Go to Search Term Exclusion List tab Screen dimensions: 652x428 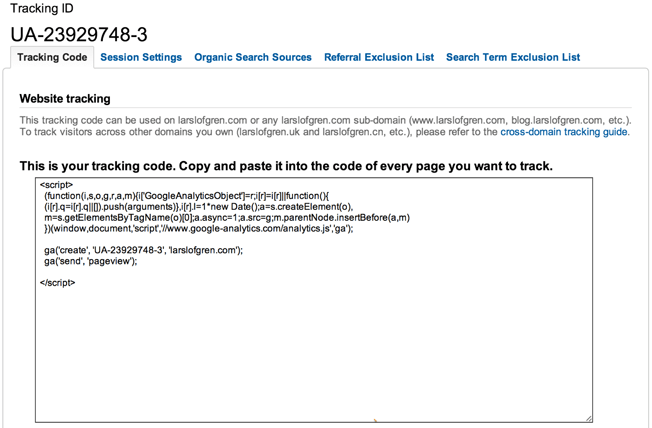coord(513,57)
